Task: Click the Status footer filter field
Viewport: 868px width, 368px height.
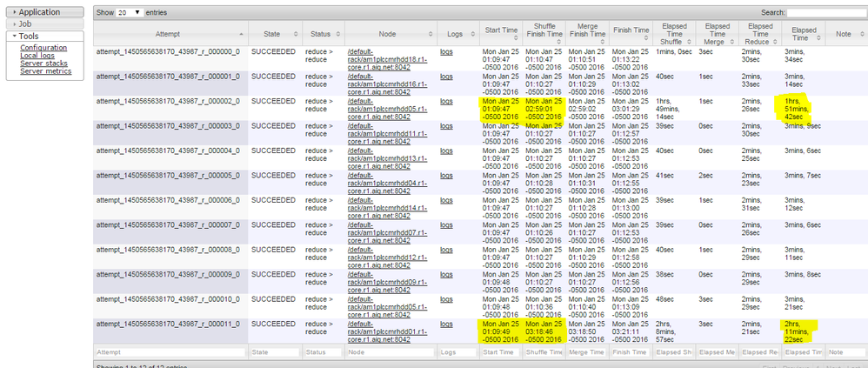Action: (x=324, y=352)
